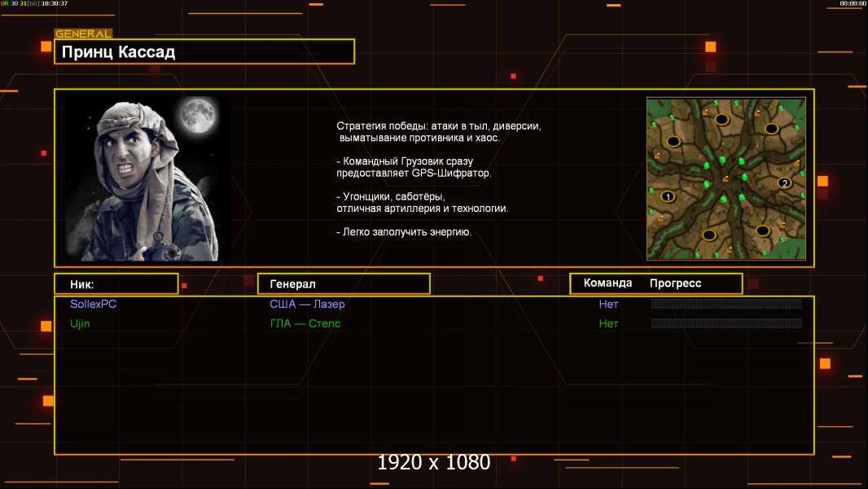Click Ujin's loading progress bar
Viewport: 868px width, 489px height.
point(726,324)
